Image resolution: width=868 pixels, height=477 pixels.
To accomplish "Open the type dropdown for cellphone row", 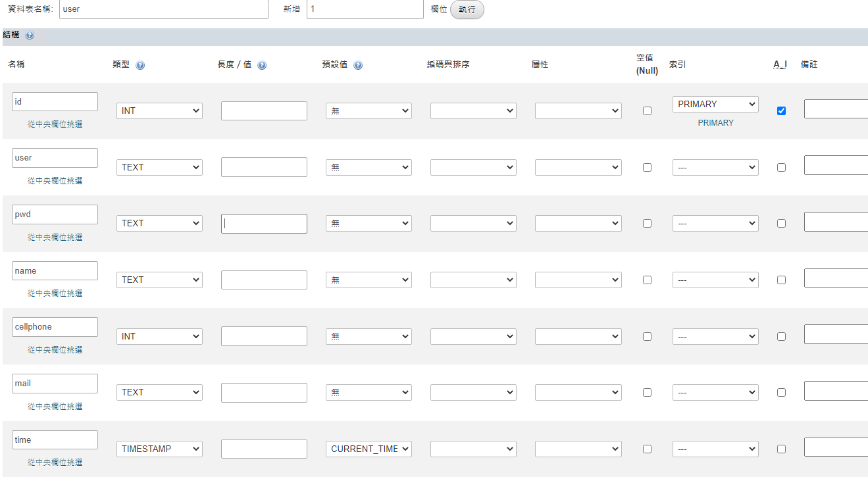I will [159, 336].
